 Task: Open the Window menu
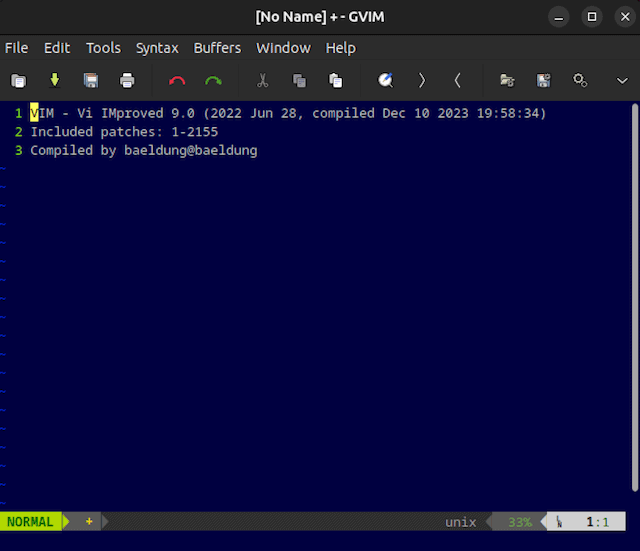(x=283, y=48)
